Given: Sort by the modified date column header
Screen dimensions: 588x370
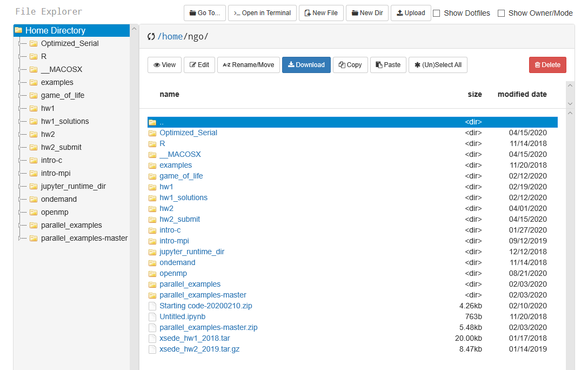Looking at the screenshot, I should click(x=522, y=94).
